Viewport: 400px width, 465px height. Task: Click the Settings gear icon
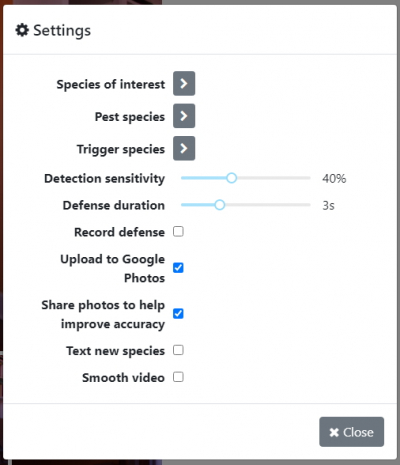pyautogui.click(x=22, y=30)
